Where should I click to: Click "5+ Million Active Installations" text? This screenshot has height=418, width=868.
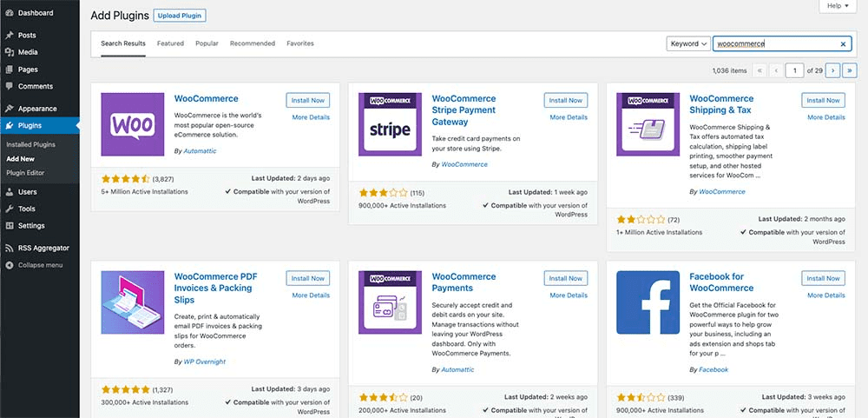point(144,192)
